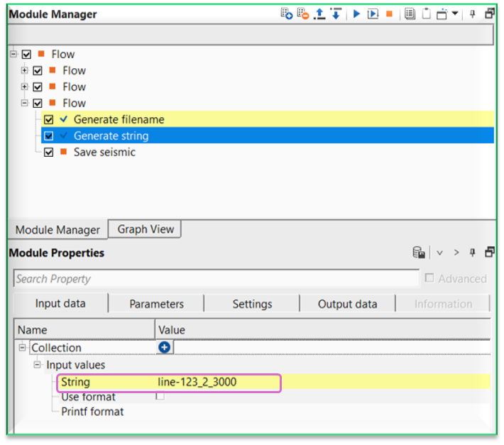The image size is (504, 445).
Task: Move module down with arrow icon
Action: click(x=336, y=13)
